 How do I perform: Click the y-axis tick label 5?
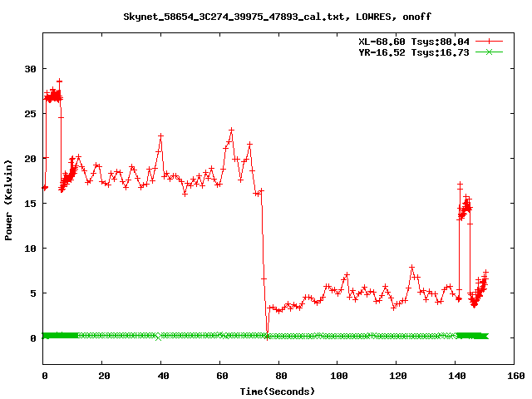point(33,293)
